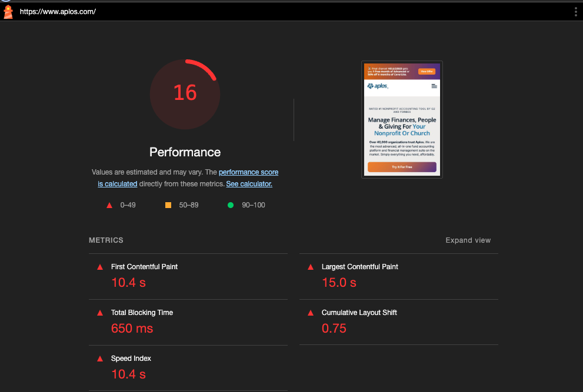Viewport: 583px width, 392px height.
Task: Click the 10.4 s Speed Index value
Action: point(129,374)
